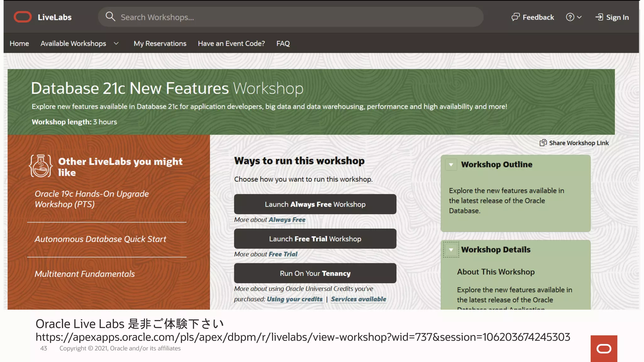
Task: Click the Sign In link text
Action: (618, 17)
